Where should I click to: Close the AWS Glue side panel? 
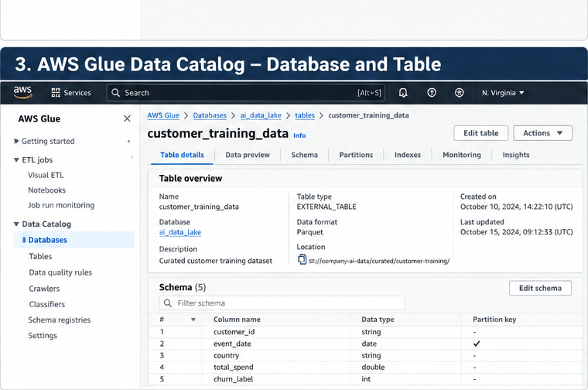click(127, 119)
